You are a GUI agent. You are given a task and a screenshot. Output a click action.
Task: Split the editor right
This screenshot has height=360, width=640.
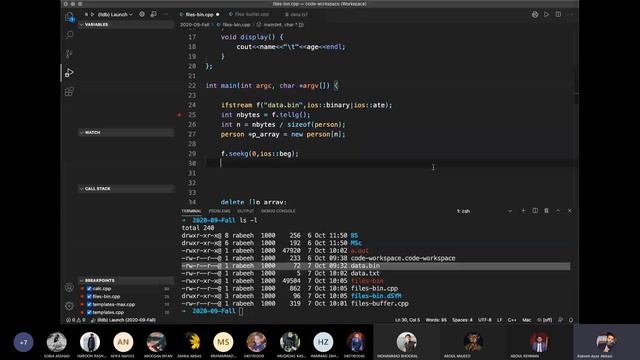pyautogui.click(x=558, y=14)
